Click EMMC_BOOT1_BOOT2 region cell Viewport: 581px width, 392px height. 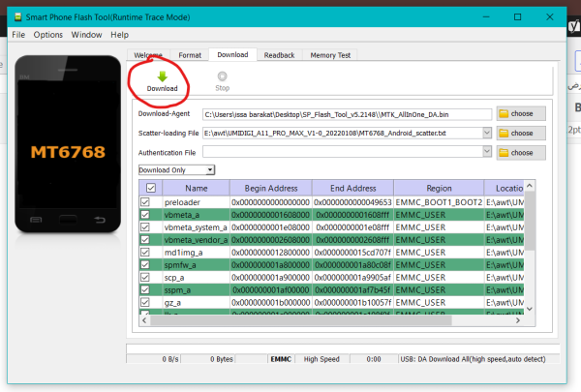pyautogui.click(x=439, y=202)
